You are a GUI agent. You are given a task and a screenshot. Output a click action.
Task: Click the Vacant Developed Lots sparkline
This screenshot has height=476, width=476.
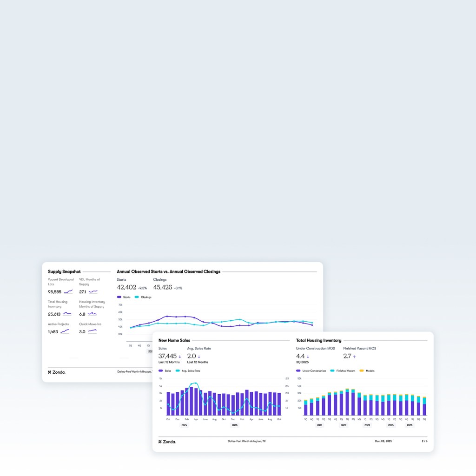pos(68,292)
